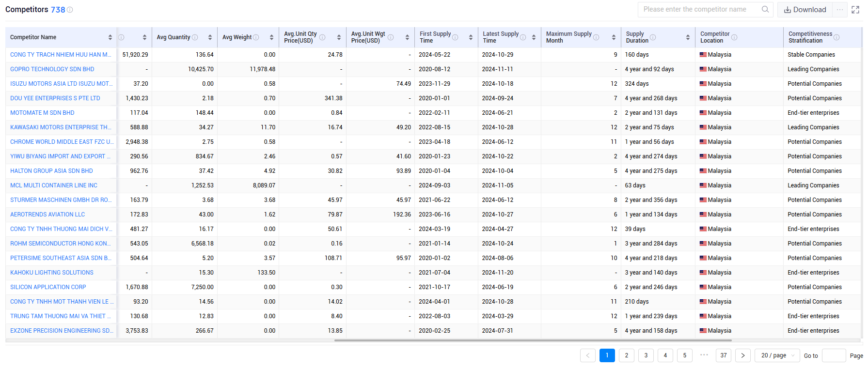Click the previous page arrow
Image resolution: width=868 pixels, height=369 pixels.
[x=588, y=355]
